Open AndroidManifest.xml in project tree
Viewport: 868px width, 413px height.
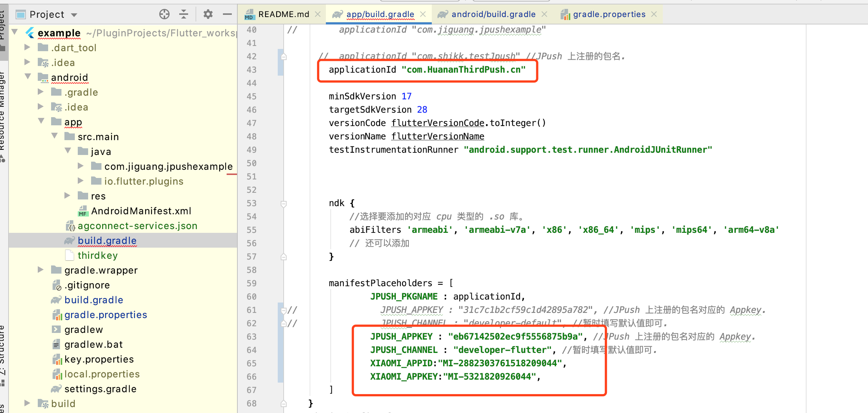tap(141, 211)
